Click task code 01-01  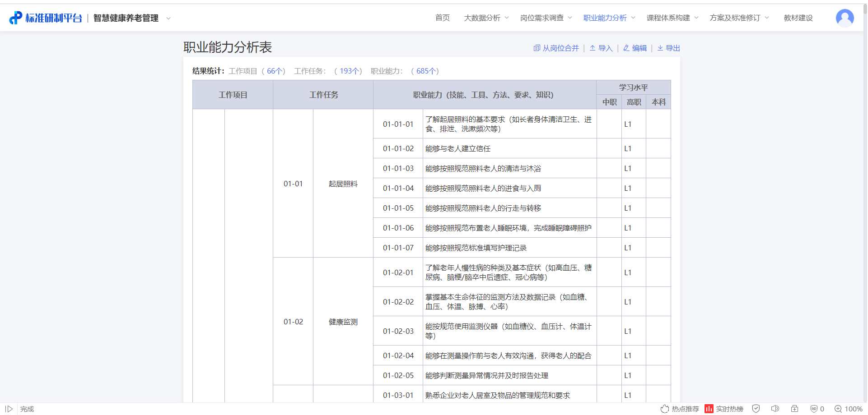(293, 184)
